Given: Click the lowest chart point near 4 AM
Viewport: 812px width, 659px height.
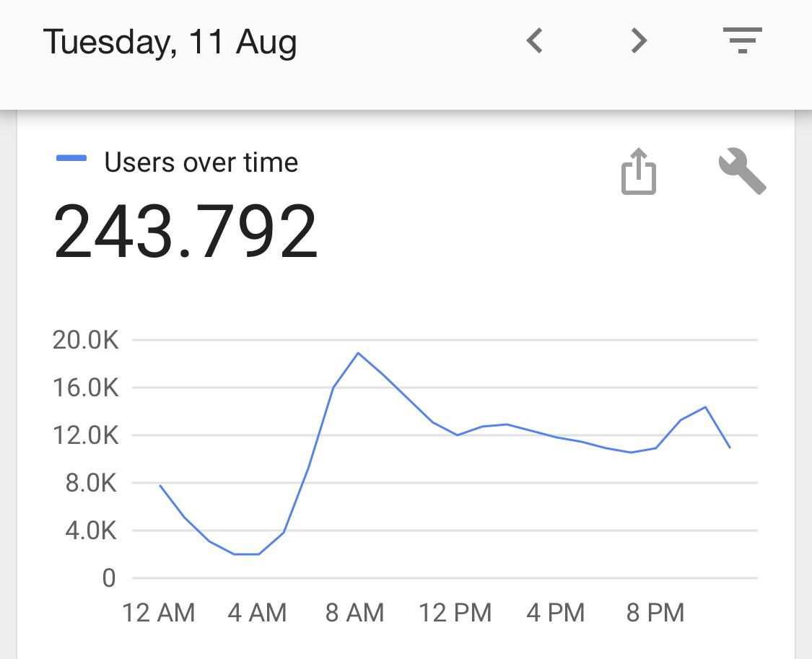Looking at the screenshot, I should point(246,554).
